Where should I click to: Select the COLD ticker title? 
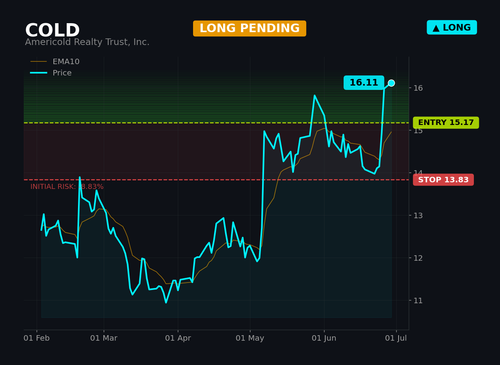coord(52,30)
